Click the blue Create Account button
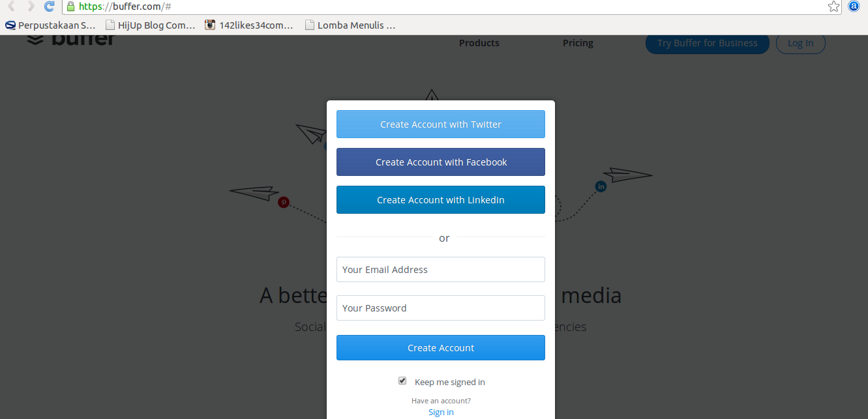This screenshot has width=868, height=419. pos(441,348)
